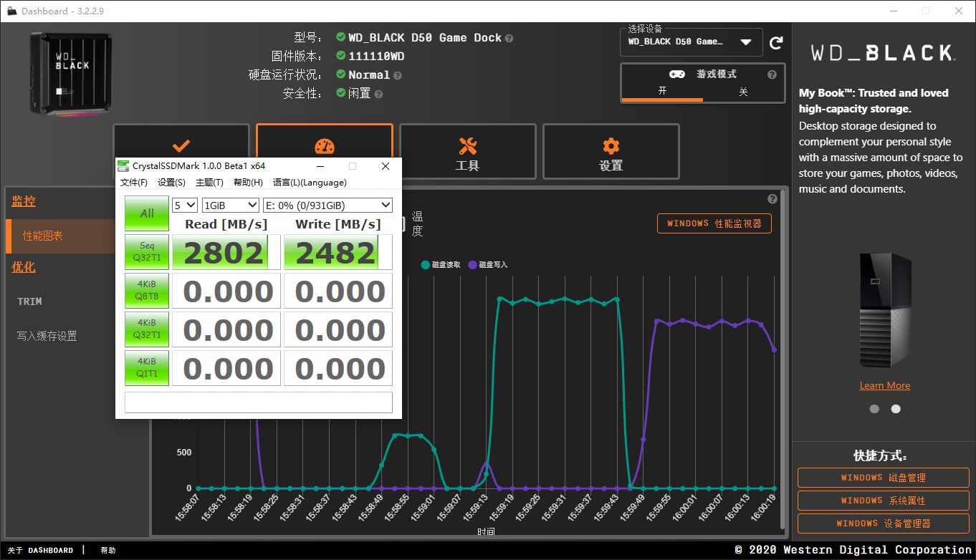Open test size dropdown showing 1GiB

(x=231, y=205)
